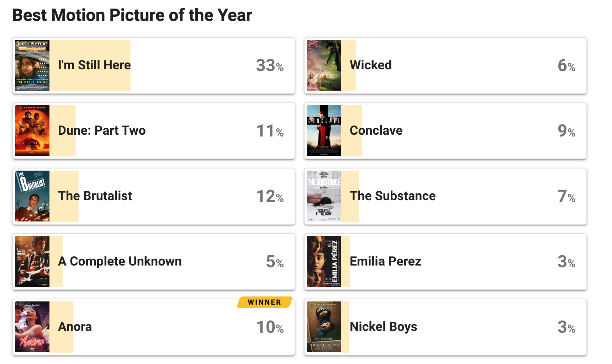The image size is (612, 364).
Task: Open The Substance poster thumbnail
Action: click(x=324, y=196)
